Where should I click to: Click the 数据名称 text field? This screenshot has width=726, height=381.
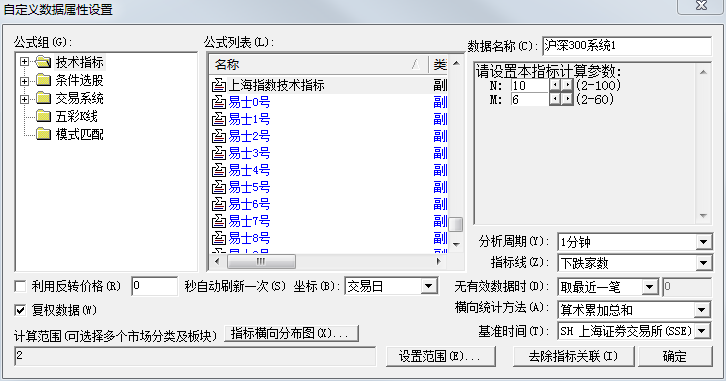[626, 46]
